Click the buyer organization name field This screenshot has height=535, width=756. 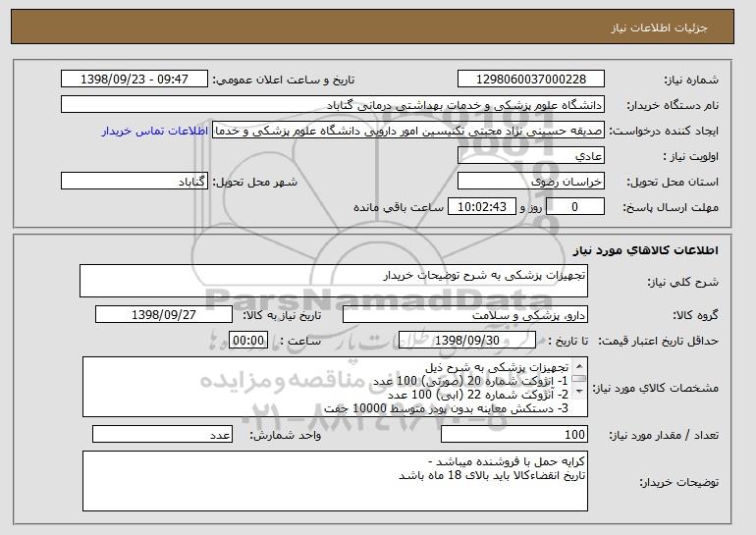tap(333, 105)
